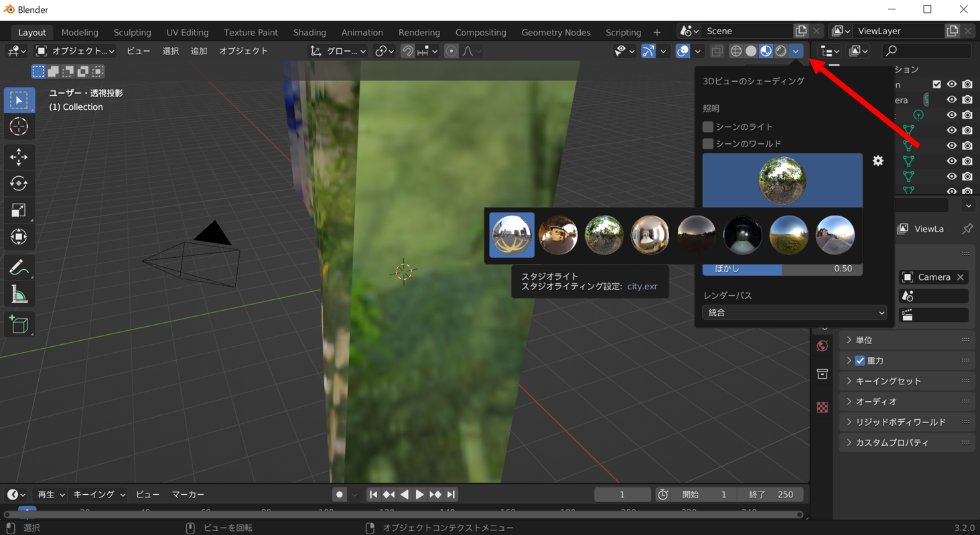Image resolution: width=980 pixels, height=535 pixels.
Task: Uncheck the 重力 checkbox
Action: click(x=860, y=360)
